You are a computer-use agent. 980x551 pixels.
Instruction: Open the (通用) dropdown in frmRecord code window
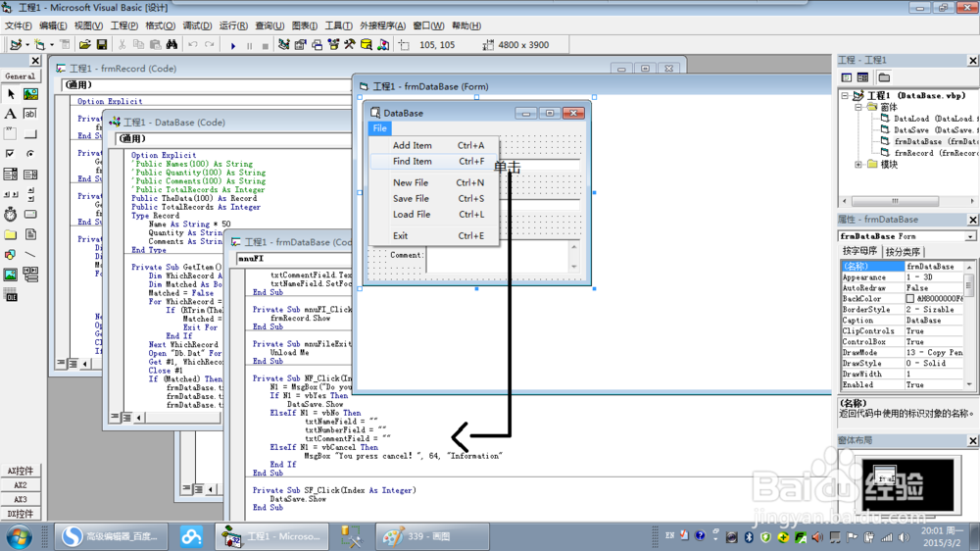click(206, 84)
